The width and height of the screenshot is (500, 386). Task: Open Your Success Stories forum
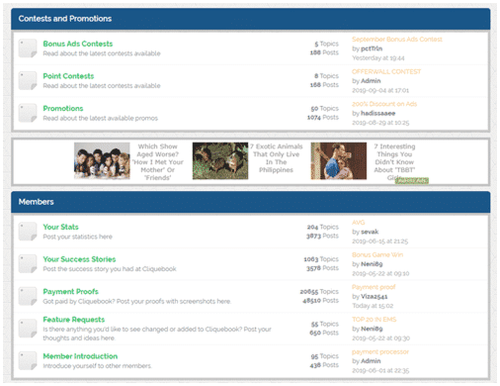pyautogui.click(x=79, y=259)
